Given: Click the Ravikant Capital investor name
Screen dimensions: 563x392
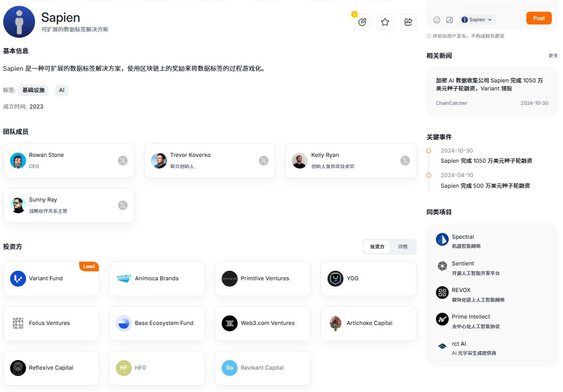Looking at the screenshot, I should coord(262,368).
